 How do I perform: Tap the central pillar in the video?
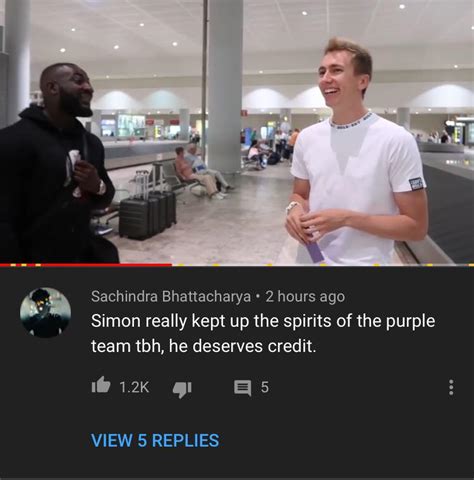[x=224, y=85]
